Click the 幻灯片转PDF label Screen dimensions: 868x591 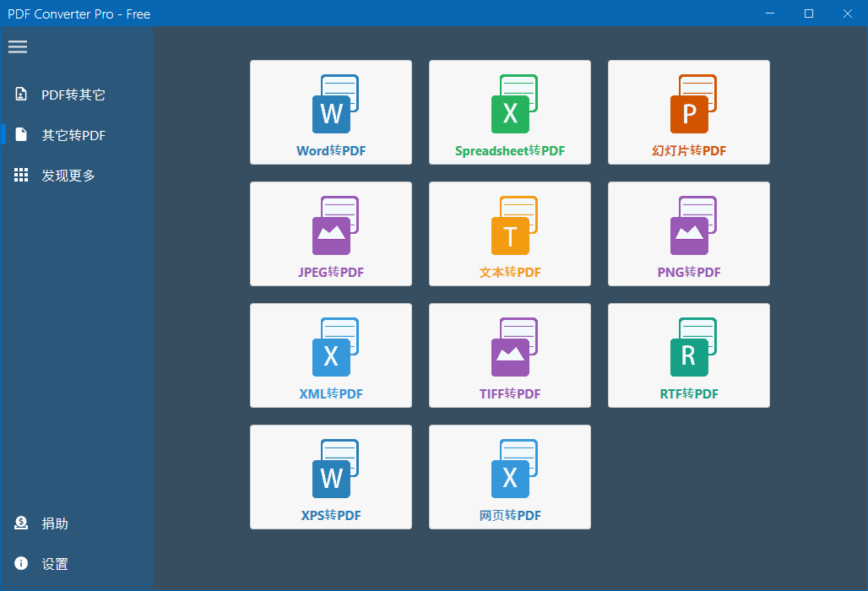(689, 150)
